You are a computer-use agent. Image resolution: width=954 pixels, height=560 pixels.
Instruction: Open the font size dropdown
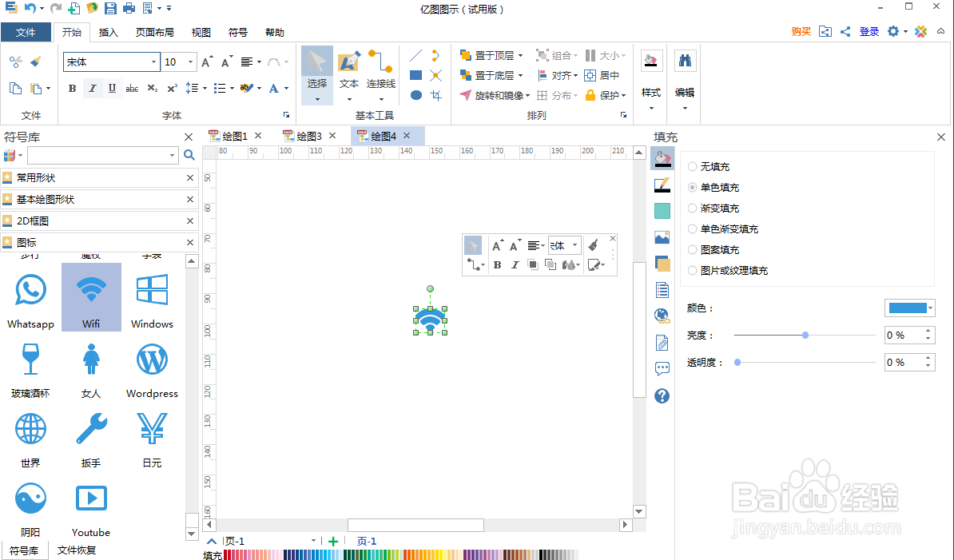[x=190, y=62]
